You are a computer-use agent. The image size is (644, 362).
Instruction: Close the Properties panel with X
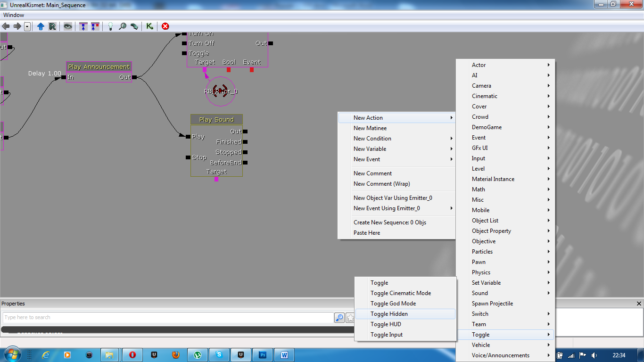tap(639, 304)
